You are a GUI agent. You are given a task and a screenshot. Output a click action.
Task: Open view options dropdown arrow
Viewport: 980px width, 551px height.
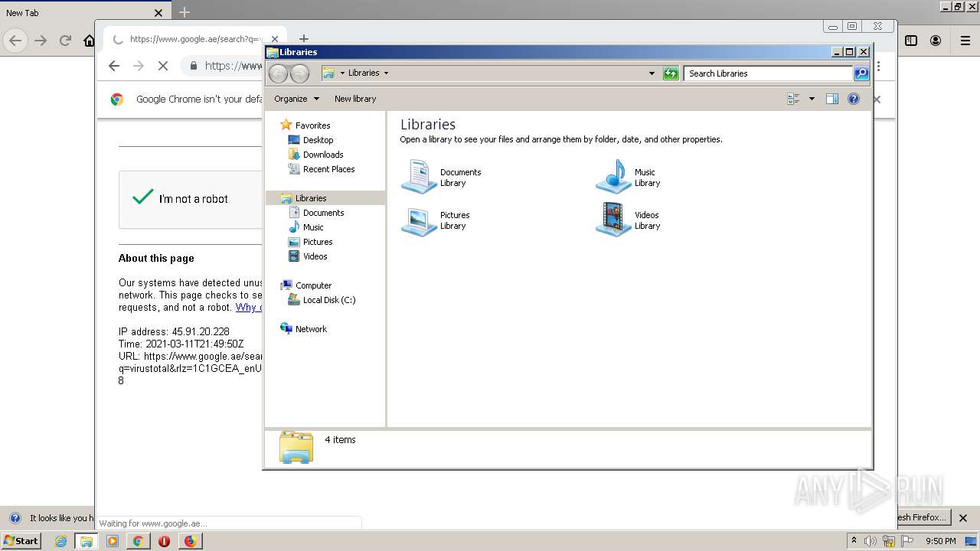tap(812, 99)
